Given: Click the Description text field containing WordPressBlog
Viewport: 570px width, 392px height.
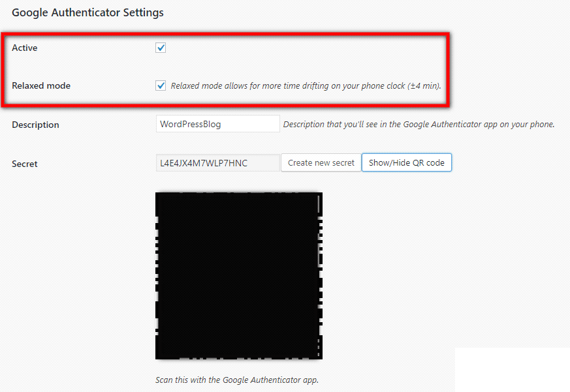Looking at the screenshot, I should click(x=217, y=124).
